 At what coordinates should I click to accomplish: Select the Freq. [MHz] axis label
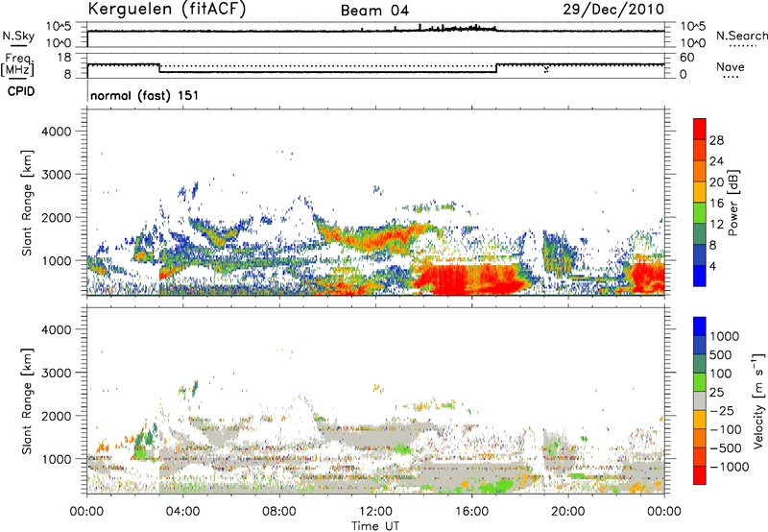click(17, 65)
